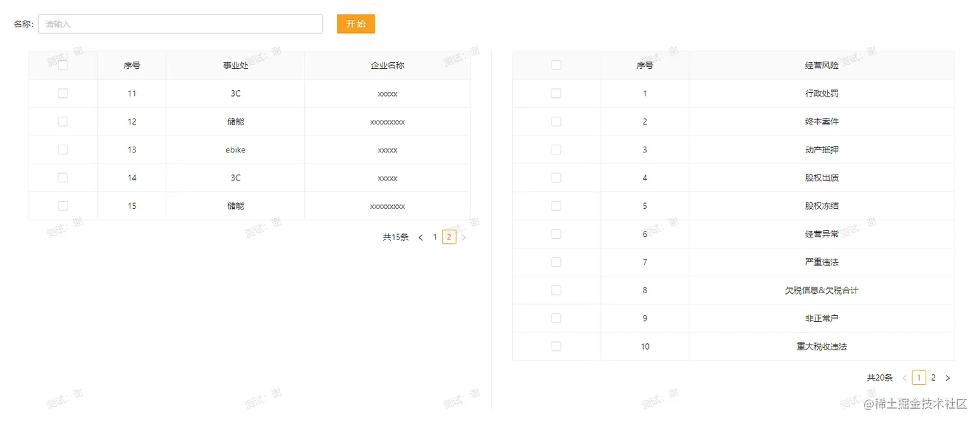Check the row 14 checkbox

coord(63,178)
